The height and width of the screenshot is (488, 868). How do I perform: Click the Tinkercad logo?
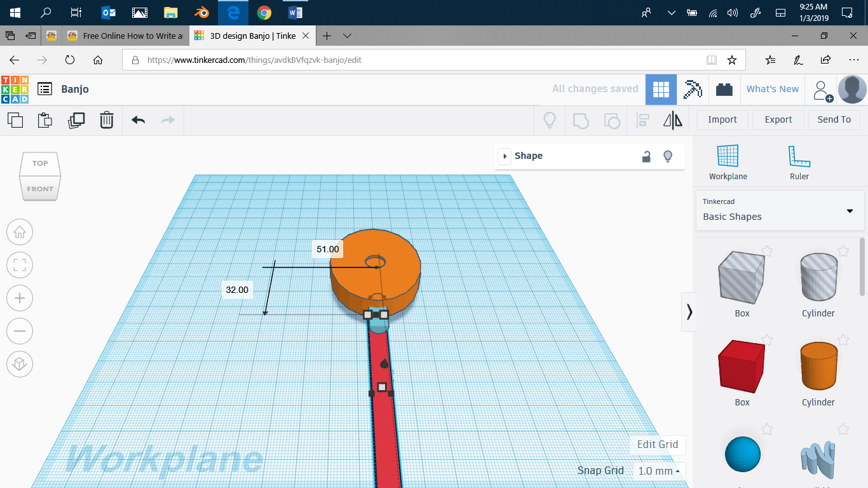click(15, 89)
